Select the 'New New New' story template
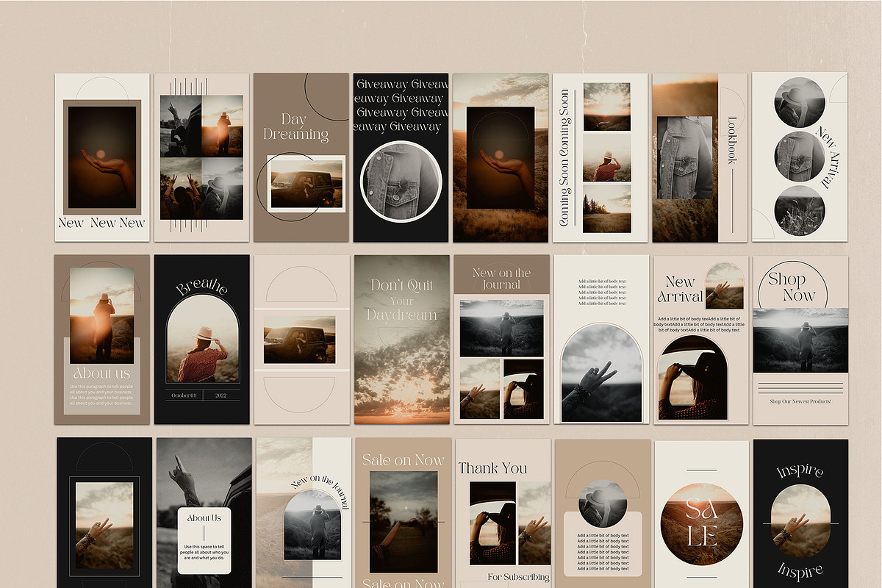882x588 pixels. [102, 157]
